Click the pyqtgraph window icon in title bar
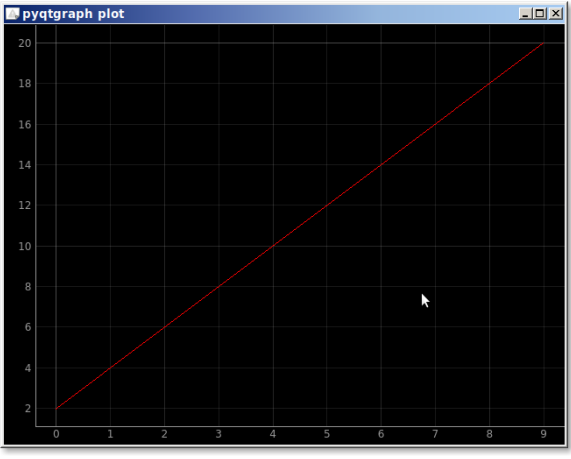Screen dimensions: 571x459 coord(12,14)
